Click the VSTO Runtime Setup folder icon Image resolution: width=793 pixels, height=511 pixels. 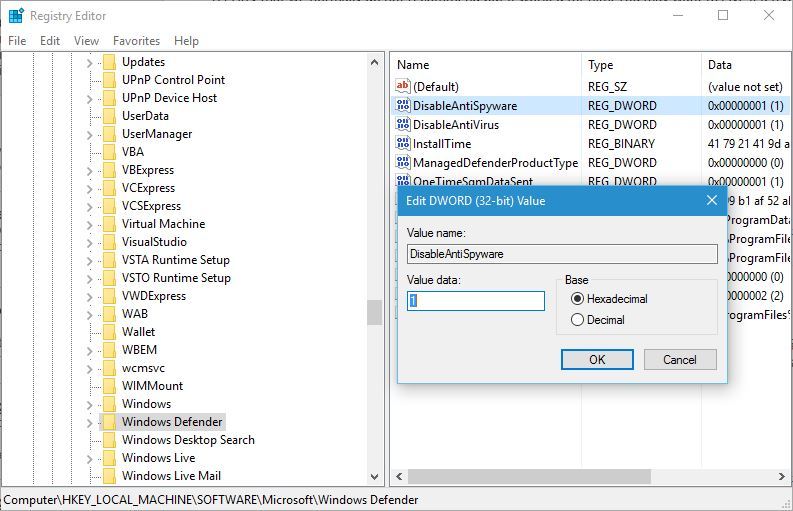(109, 278)
